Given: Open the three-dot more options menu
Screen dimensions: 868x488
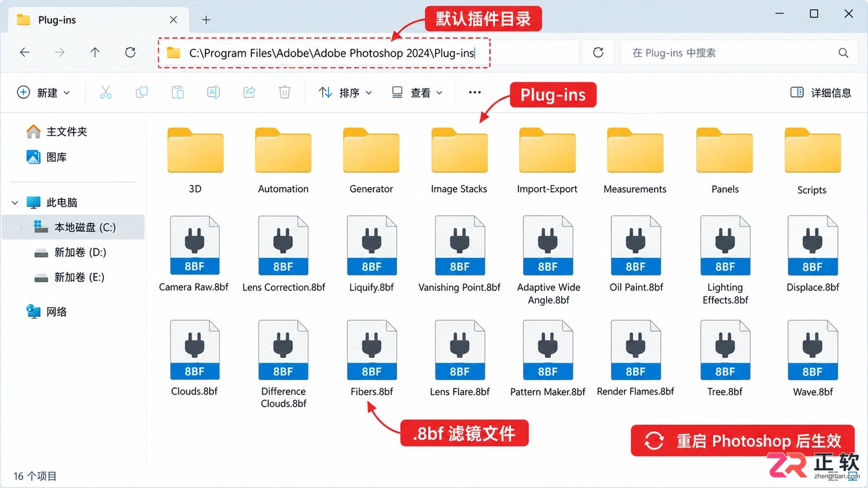Looking at the screenshot, I should (475, 92).
